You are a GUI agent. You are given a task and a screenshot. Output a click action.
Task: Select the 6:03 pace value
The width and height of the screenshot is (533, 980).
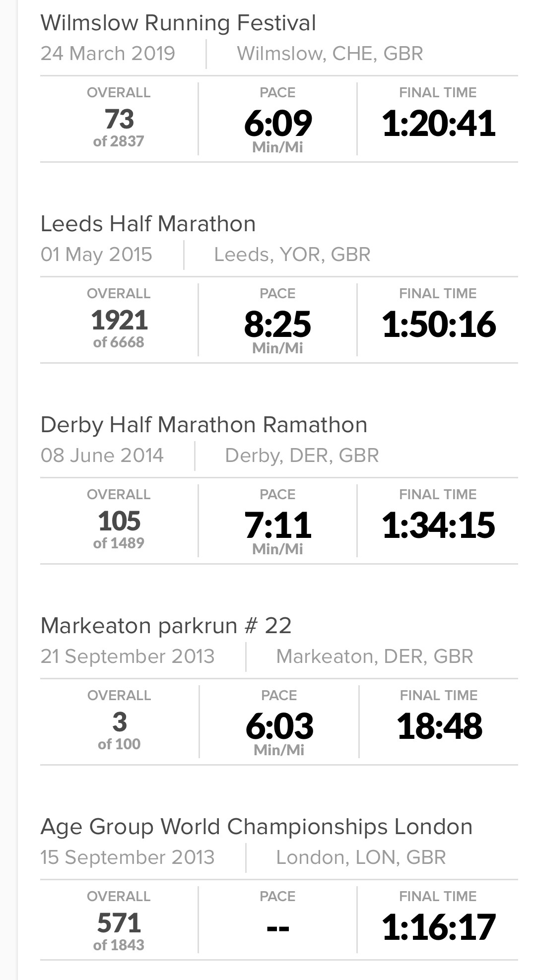point(279,726)
